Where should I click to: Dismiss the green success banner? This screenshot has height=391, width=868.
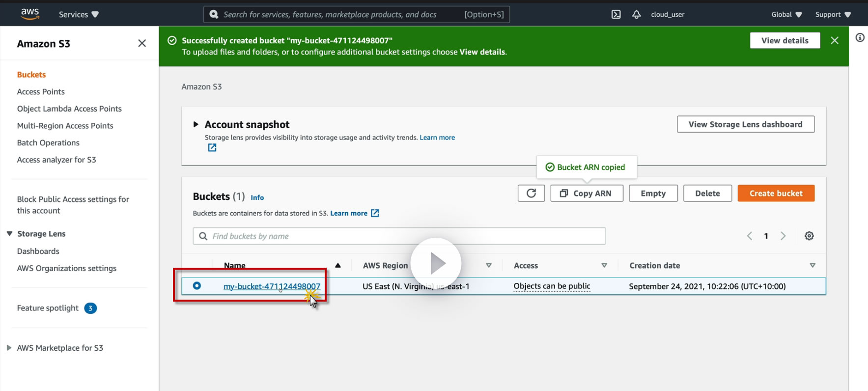835,40
